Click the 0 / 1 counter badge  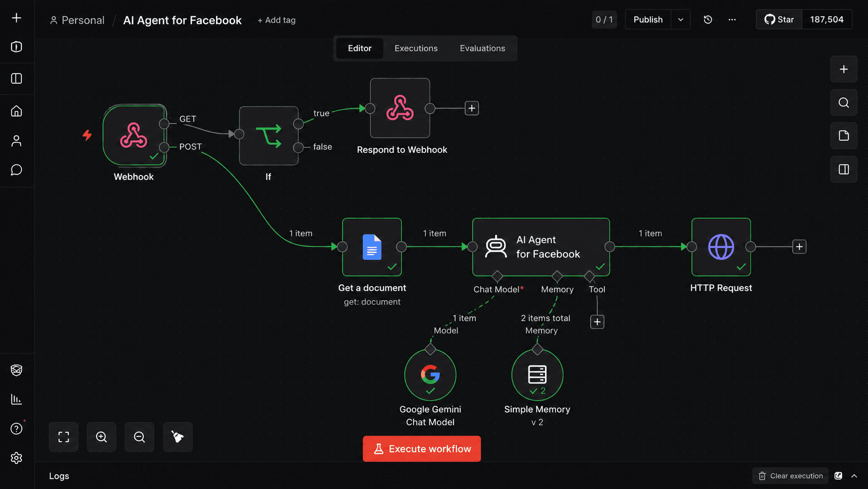click(604, 20)
